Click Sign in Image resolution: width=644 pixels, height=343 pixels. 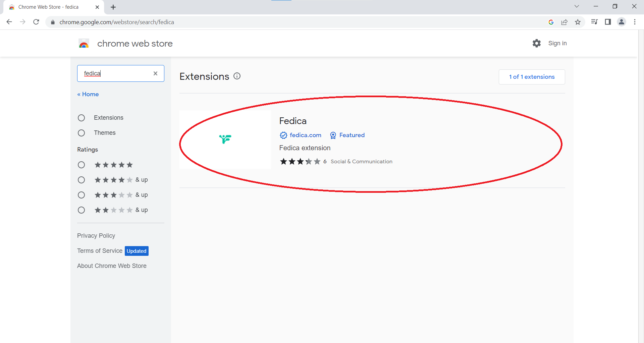(x=557, y=43)
